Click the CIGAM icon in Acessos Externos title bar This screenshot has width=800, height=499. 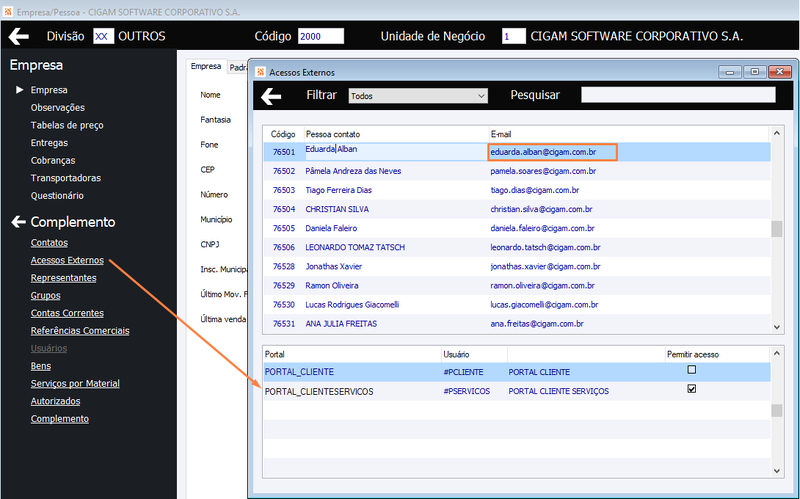261,72
